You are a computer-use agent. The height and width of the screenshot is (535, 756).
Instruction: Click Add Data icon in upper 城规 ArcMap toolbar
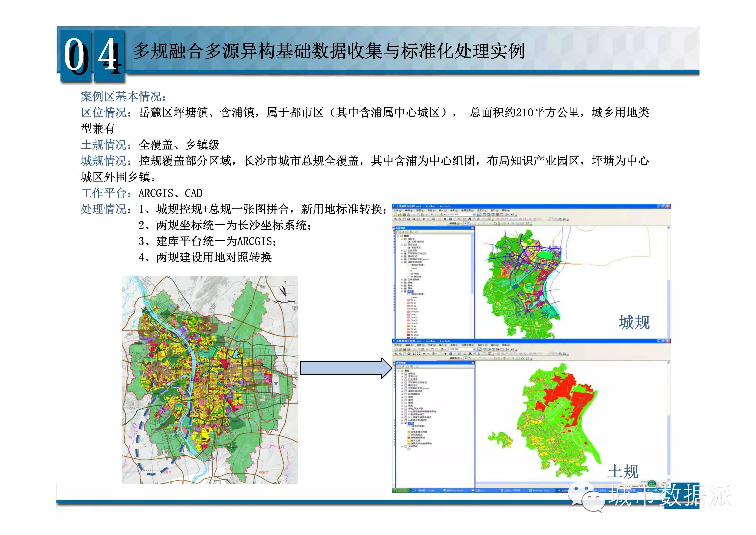(x=442, y=215)
